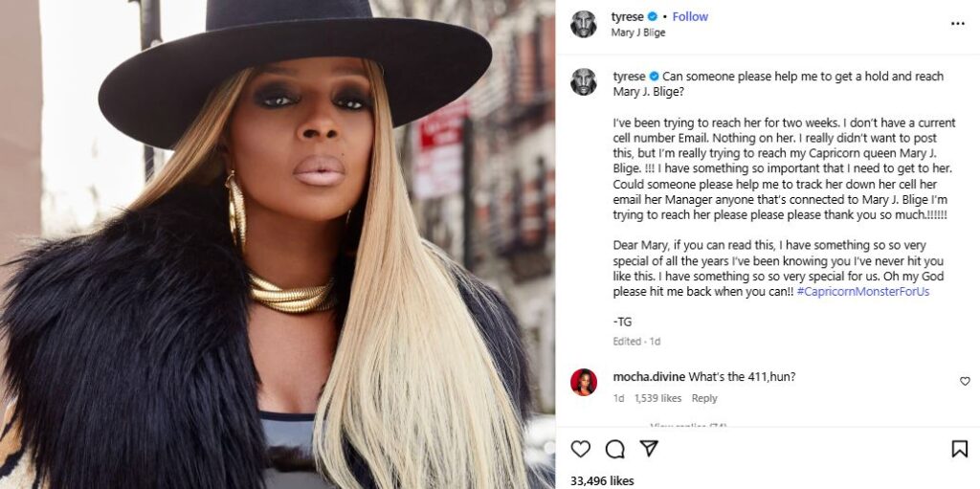Like mocha.divine's comment with small heart
Viewport: 980px width, 489px height.
coord(965,381)
